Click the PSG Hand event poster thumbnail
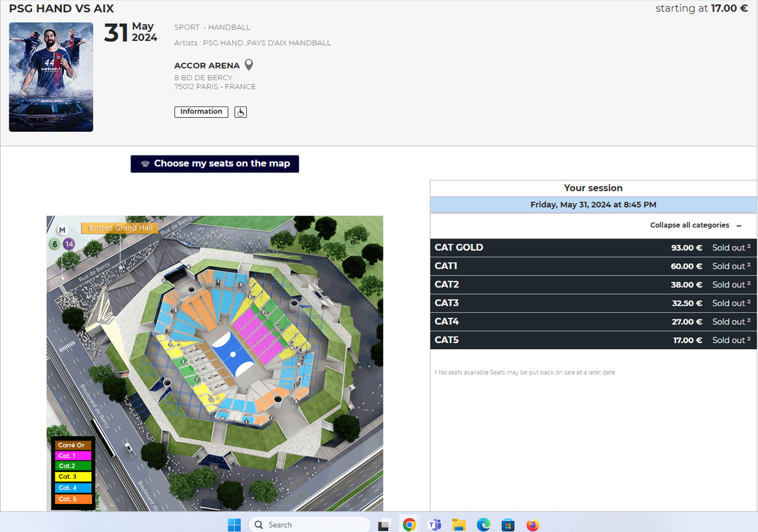 (x=51, y=77)
